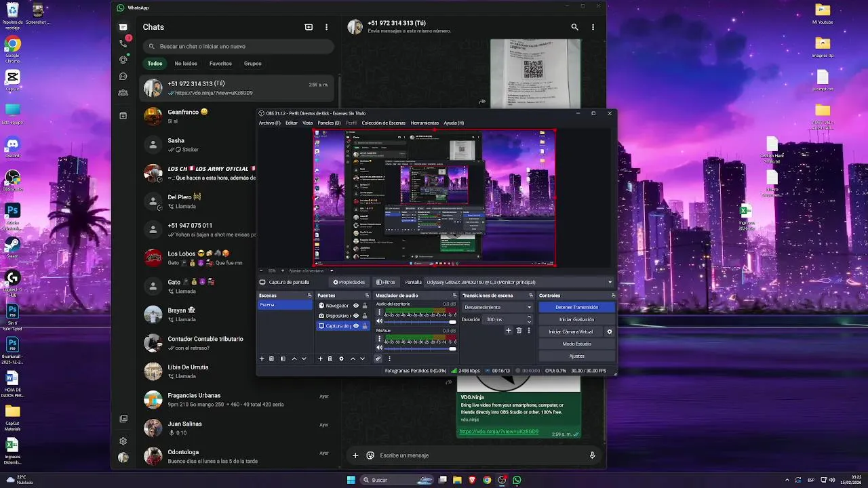This screenshot has width=868, height=488.
Task: Open Herramientas menu in OBS
Action: pyautogui.click(x=425, y=123)
